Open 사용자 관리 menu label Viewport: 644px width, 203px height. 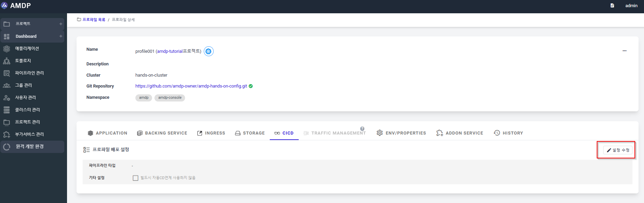(x=26, y=97)
